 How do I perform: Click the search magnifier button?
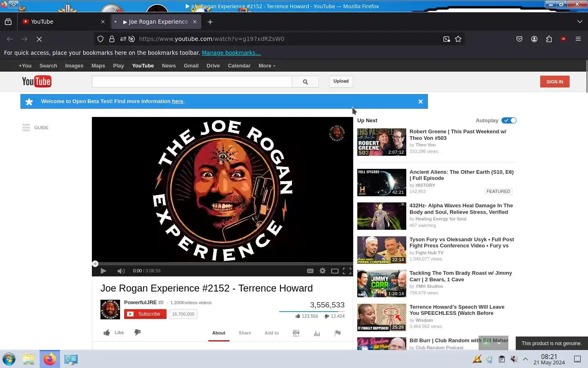(305, 81)
